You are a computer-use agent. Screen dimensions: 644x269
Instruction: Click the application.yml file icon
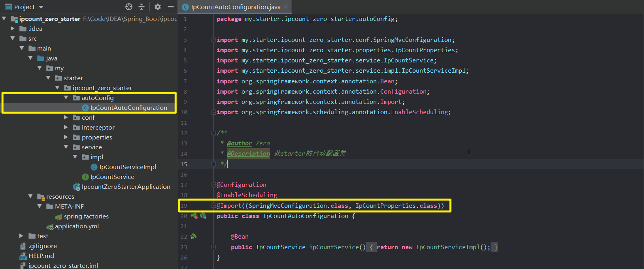[50, 227]
